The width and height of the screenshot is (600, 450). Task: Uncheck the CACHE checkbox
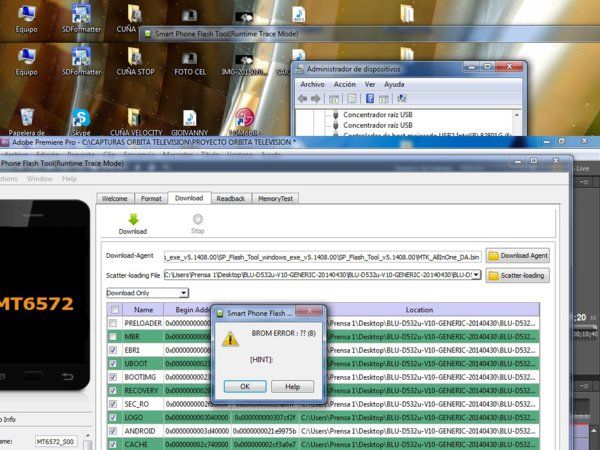click(x=113, y=444)
